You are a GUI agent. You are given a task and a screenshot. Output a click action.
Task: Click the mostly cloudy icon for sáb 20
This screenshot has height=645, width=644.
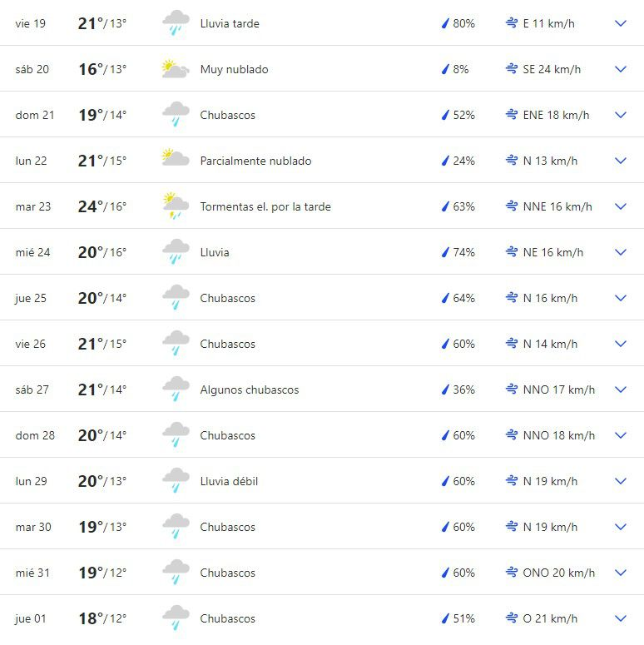click(176, 69)
